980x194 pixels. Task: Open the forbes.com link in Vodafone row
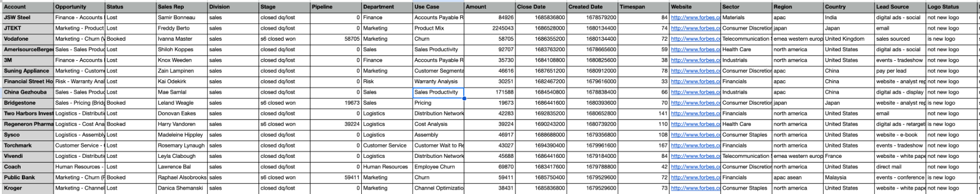click(x=696, y=39)
